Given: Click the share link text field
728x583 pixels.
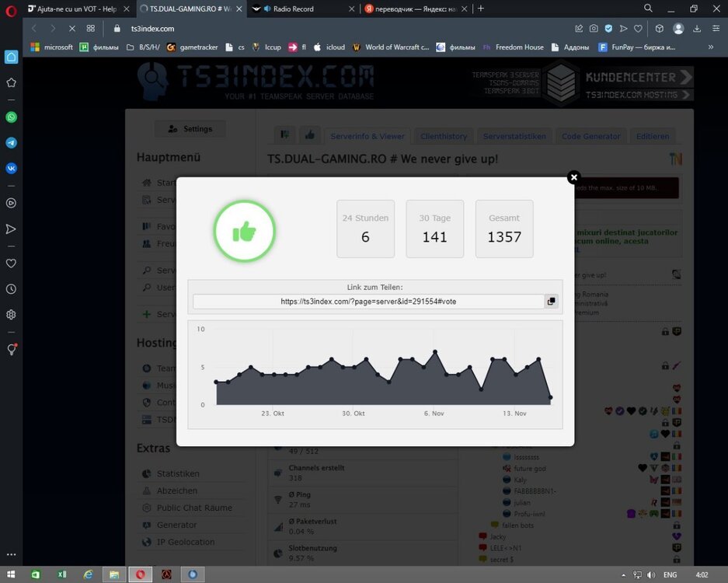Looking at the screenshot, I should click(368, 302).
